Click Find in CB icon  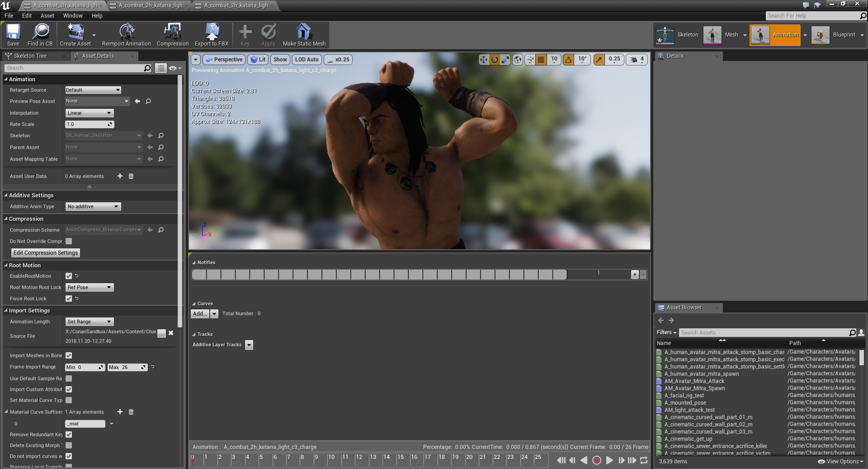click(x=40, y=34)
